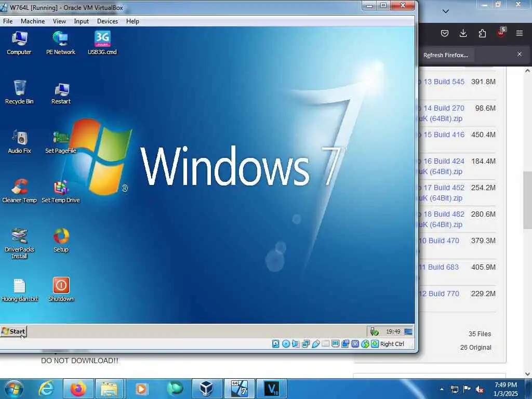Open the Firefox Downloads toolbar icon

point(463,33)
